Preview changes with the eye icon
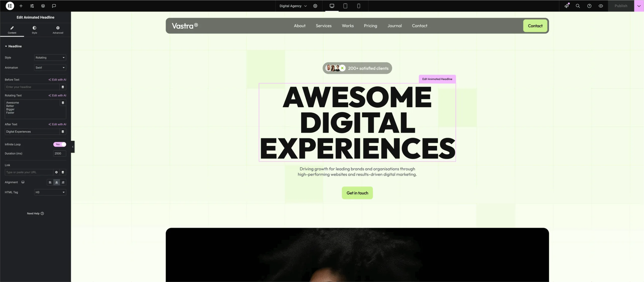This screenshot has height=282, width=644. tap(601, 6)
